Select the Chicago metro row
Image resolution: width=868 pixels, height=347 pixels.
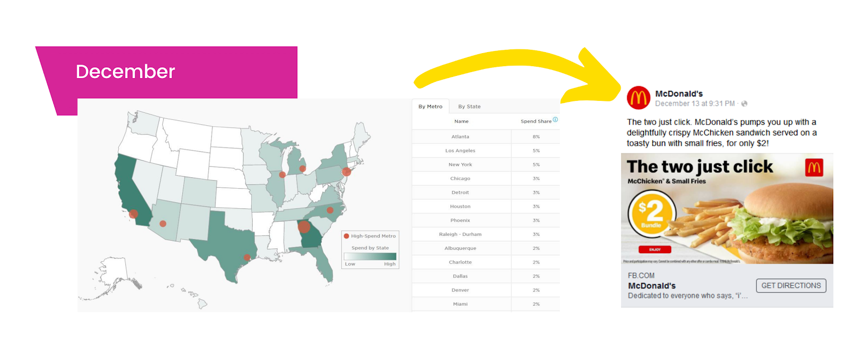[486, 178]
